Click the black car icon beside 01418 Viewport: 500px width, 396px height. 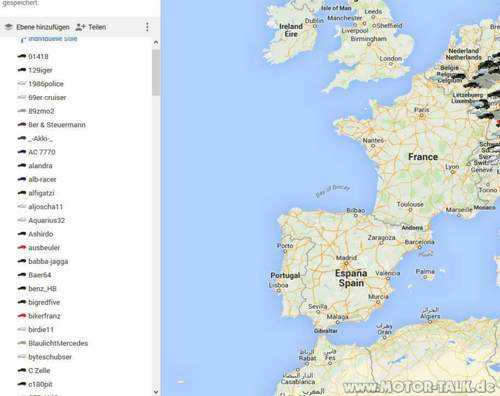click(22, 56)
